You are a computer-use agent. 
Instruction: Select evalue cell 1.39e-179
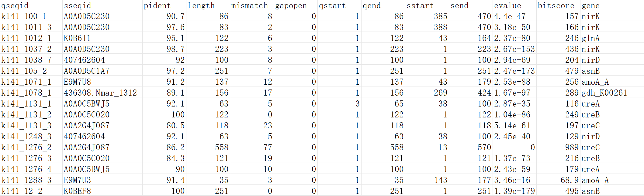coord(514,191)
